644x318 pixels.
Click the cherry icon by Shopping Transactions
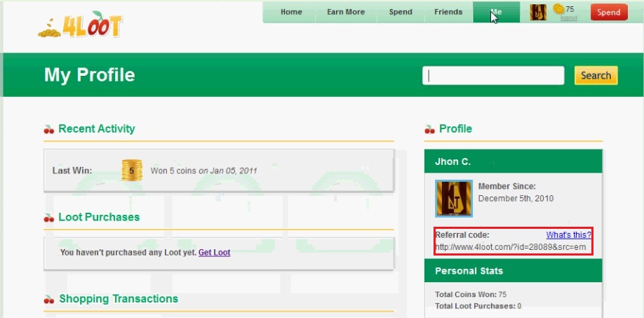[49, 300]
